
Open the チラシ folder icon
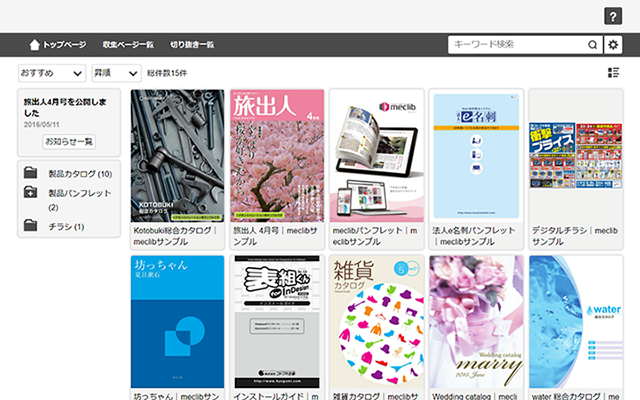click(31, 226)
